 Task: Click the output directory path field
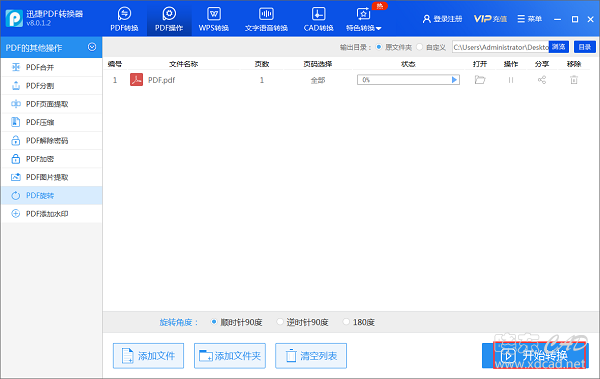501,47
